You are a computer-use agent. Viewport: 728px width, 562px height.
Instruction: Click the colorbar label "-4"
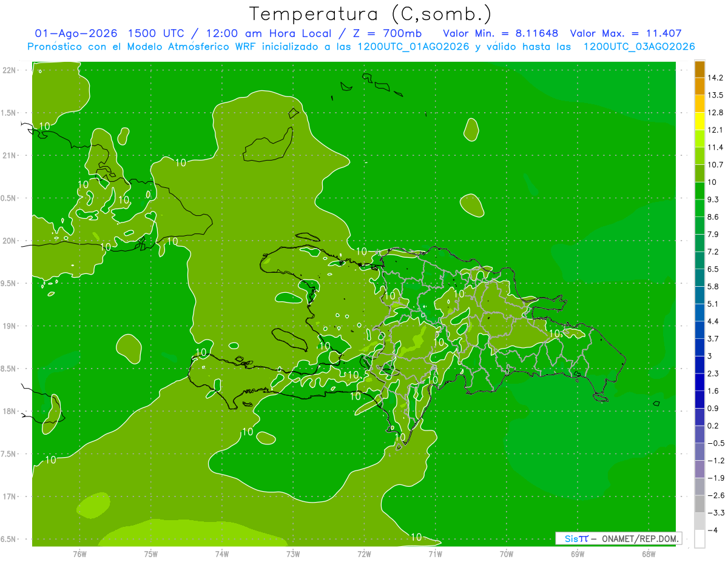point(712,530)
